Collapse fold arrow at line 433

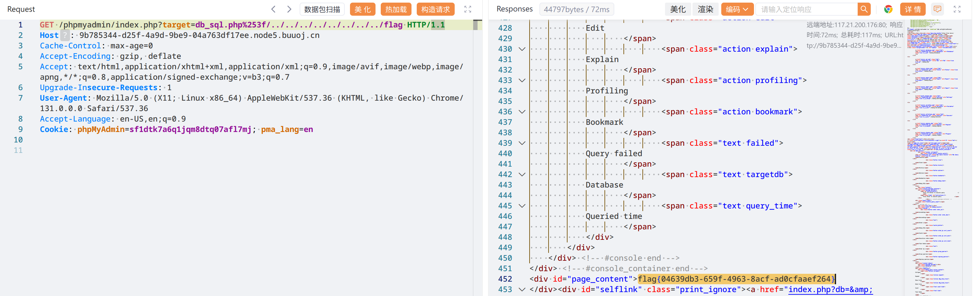click(x=522, y=81)
